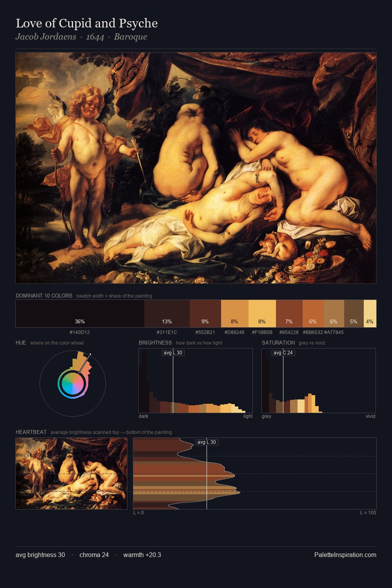Pick the 6% tan swatch #A77845
The width and height of the screenshot is (392, 588).
334,314
